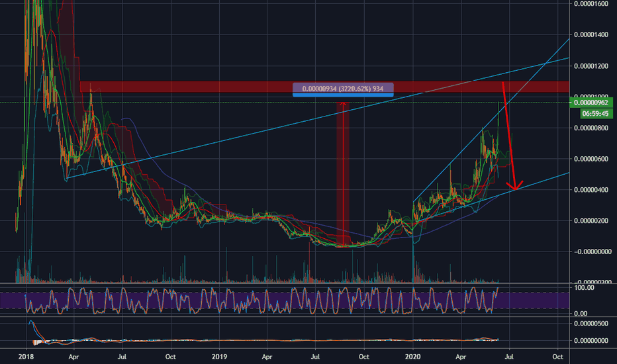Click the countdown timer 06:59:45
The width and height of the screenshot is (617, 364).
[x=595, y=114]
